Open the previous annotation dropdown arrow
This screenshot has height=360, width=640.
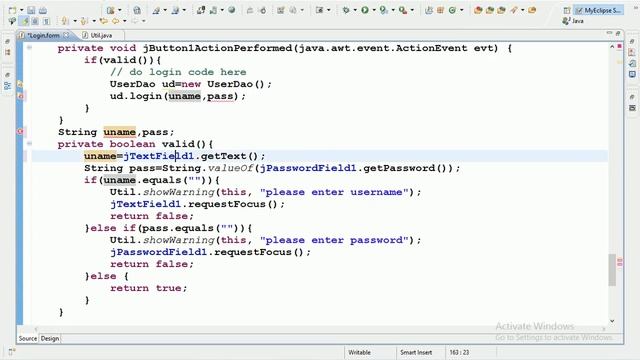(x=94, y=21)
